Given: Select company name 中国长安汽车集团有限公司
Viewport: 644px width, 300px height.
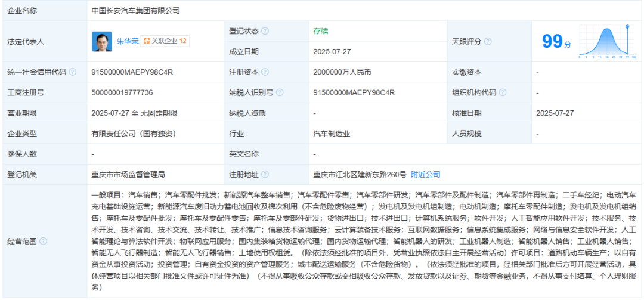Looking at the screenshot, I should tap(136, 11).
